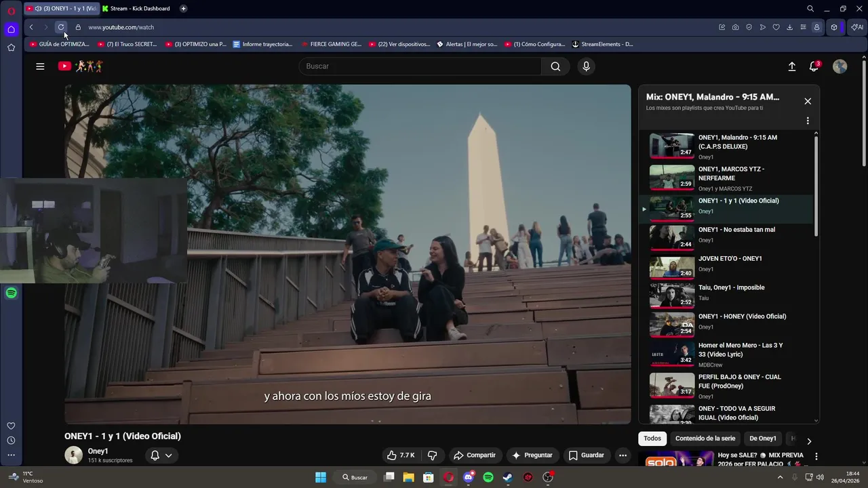Save the video with Guardar
Screen dimensions: 868x488
(587, 455)
